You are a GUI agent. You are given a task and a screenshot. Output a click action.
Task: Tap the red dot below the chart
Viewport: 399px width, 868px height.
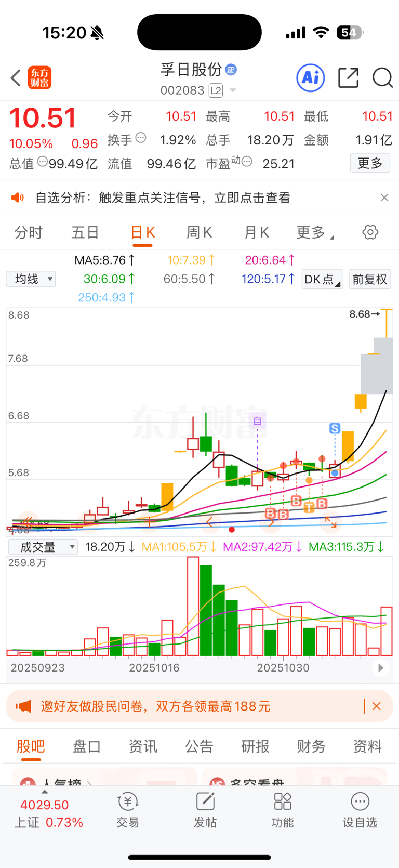pyautogui.click(x=232, y=530)
